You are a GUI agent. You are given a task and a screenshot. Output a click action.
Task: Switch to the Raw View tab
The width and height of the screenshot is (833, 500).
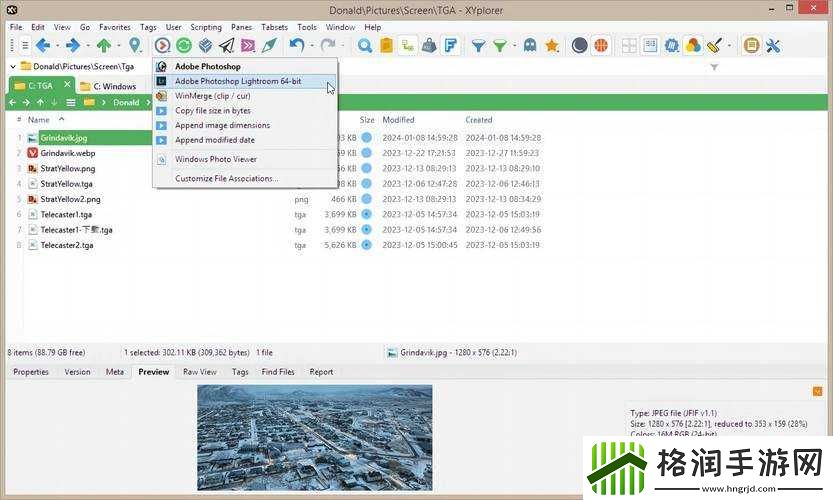tap(199, 372)
